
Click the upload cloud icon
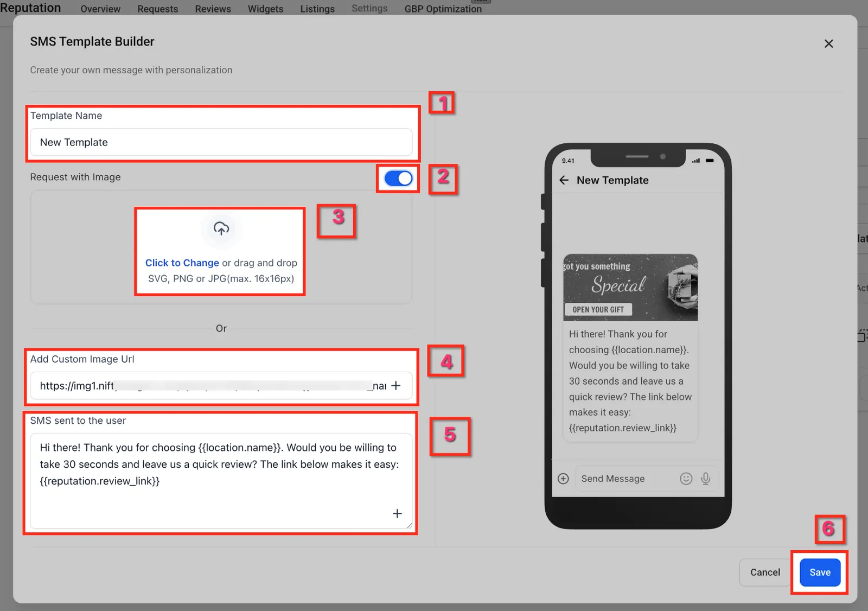pyautogui.click(x=221, y=228)
